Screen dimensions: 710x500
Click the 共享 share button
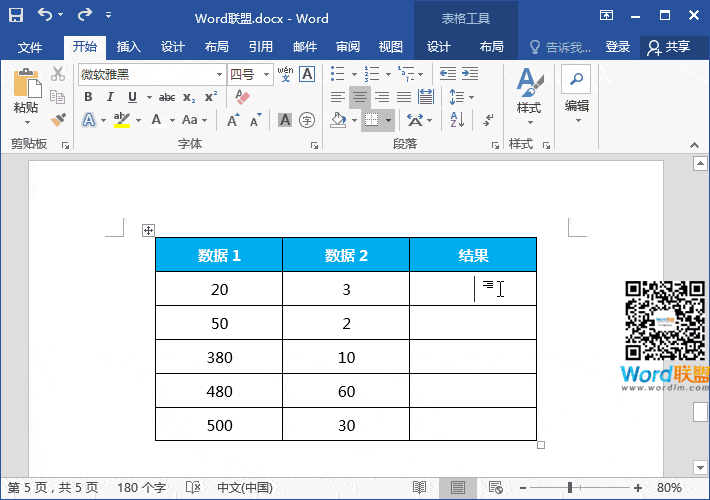(669, 47)
